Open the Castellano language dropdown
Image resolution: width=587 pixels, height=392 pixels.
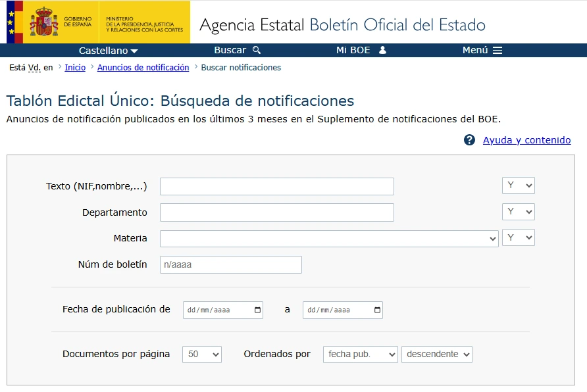pos(108,51)
